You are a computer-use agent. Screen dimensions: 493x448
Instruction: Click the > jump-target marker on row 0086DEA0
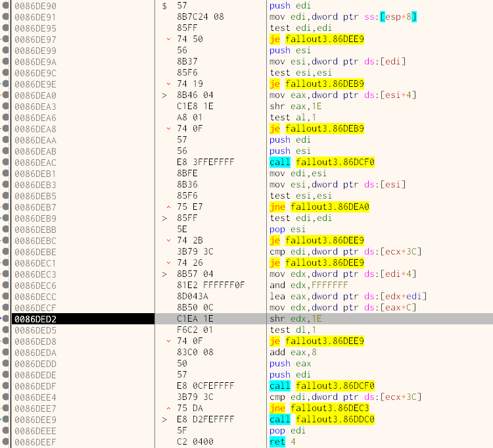[x=164, y=95]
